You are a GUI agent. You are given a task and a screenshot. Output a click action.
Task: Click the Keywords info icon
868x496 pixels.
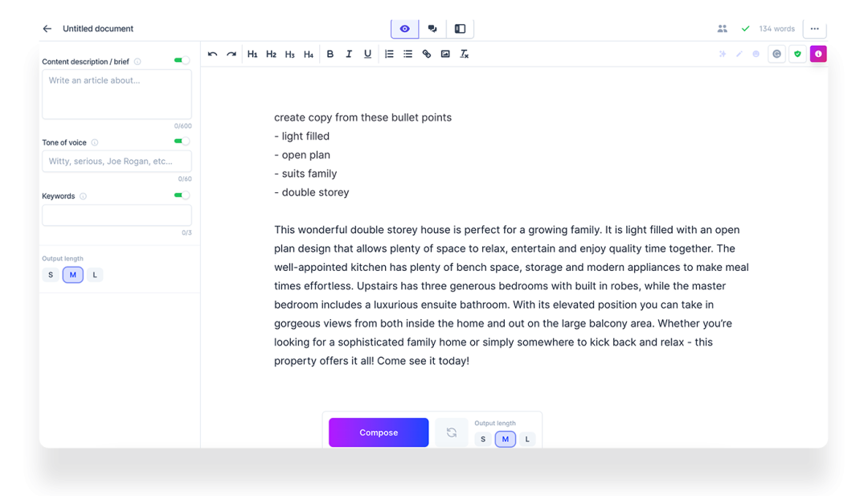[83, 196]
